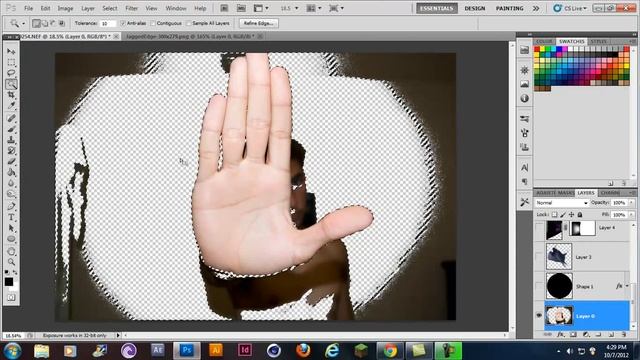Open the Character panel icon in dock
Image resolution: width=640 pixels, height=360 pixels.
click(524, 167)
